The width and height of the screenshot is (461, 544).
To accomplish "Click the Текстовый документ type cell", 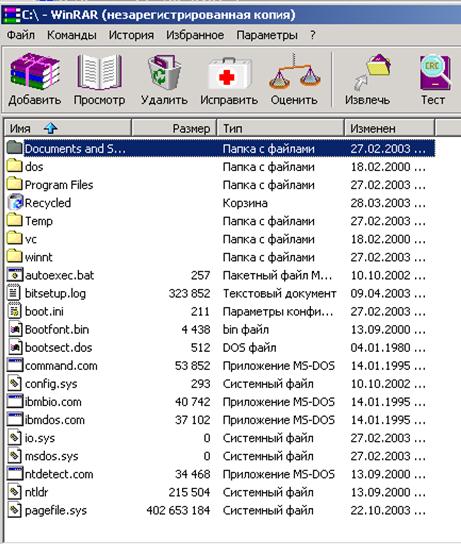I will (280, 293).
